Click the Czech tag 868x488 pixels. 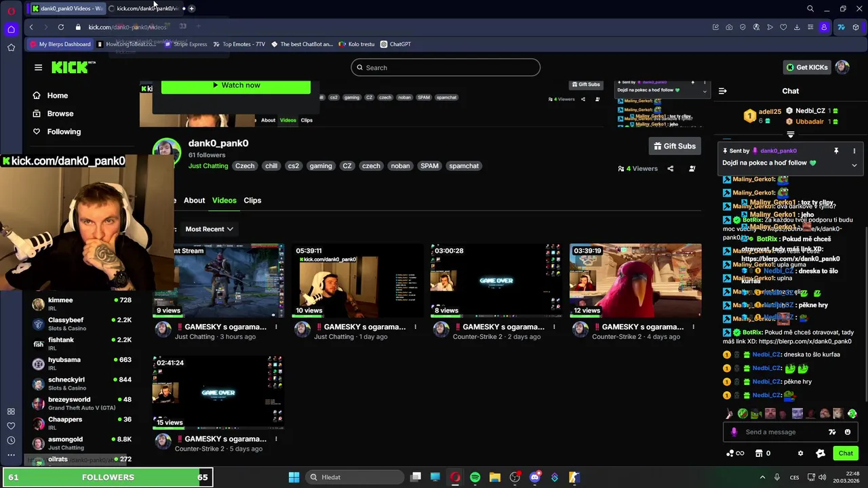coord(245,166)
